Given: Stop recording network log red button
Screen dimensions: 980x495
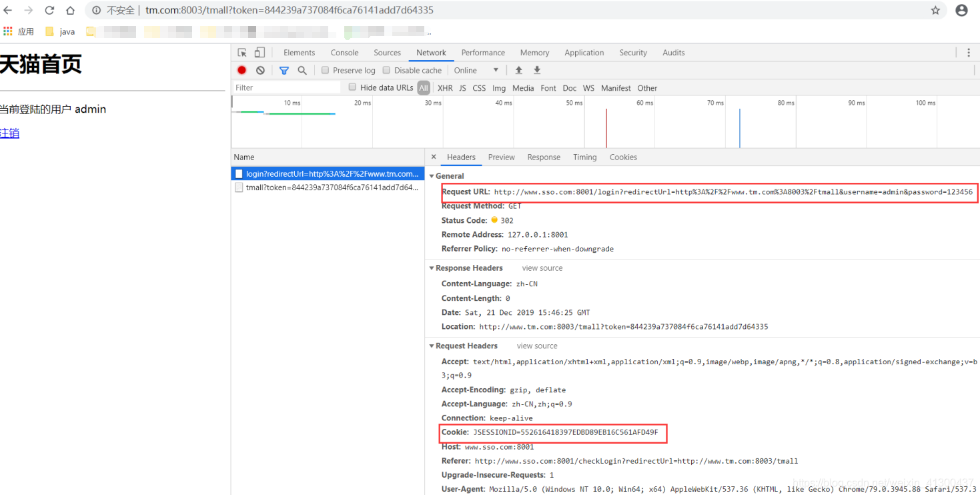Looking at the screenshot, I should (x=241, y=70).
